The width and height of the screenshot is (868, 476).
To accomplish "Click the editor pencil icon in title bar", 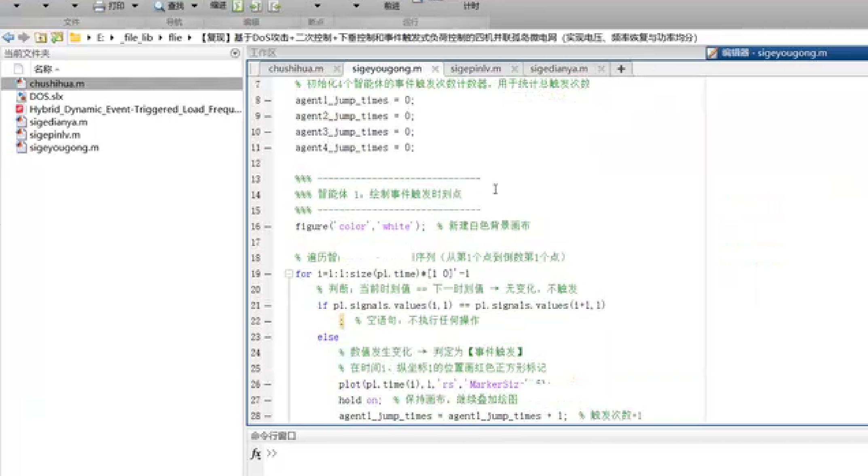I will pos(712,53).
